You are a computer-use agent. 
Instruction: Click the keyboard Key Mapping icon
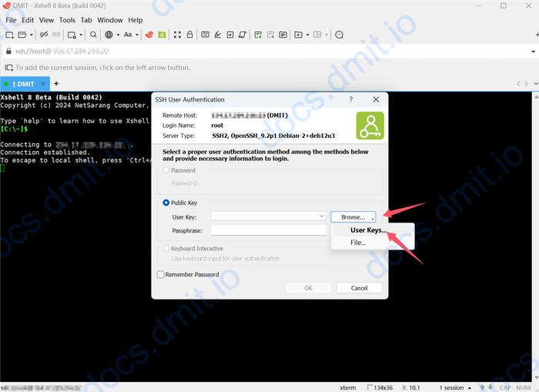[206, 35]
